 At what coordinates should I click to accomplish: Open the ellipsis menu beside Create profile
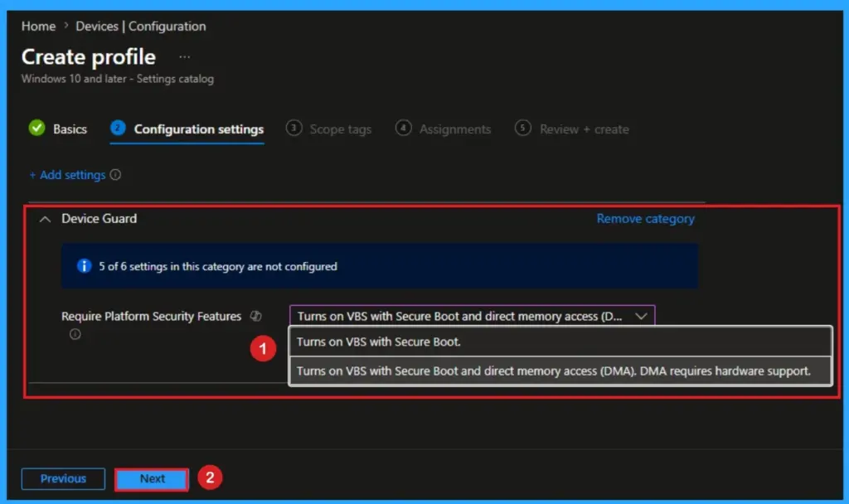pos(185,57)
